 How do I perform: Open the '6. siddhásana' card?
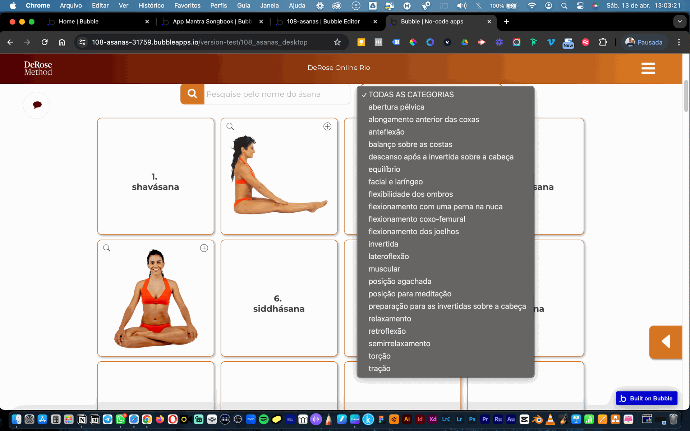[279, 298]
